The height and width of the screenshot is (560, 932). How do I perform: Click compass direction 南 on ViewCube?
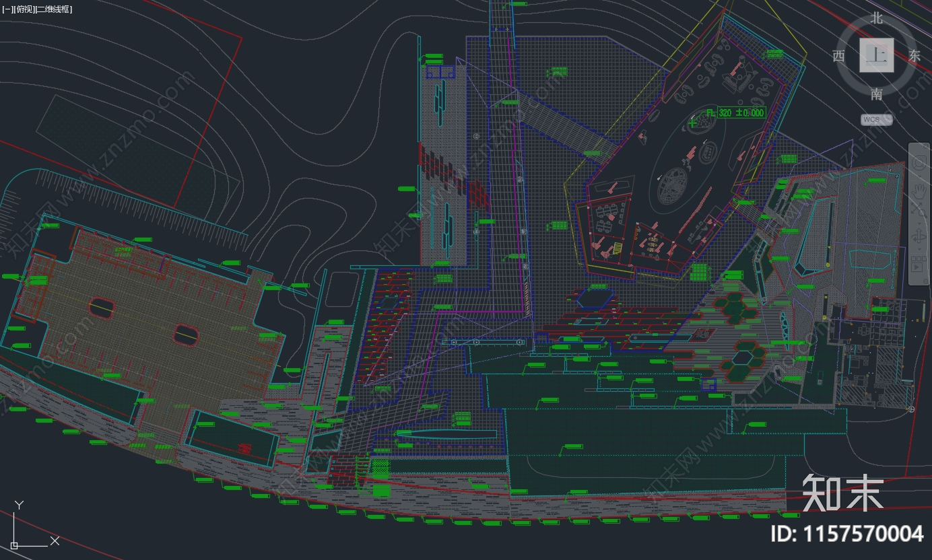click(x=876, y=94)
